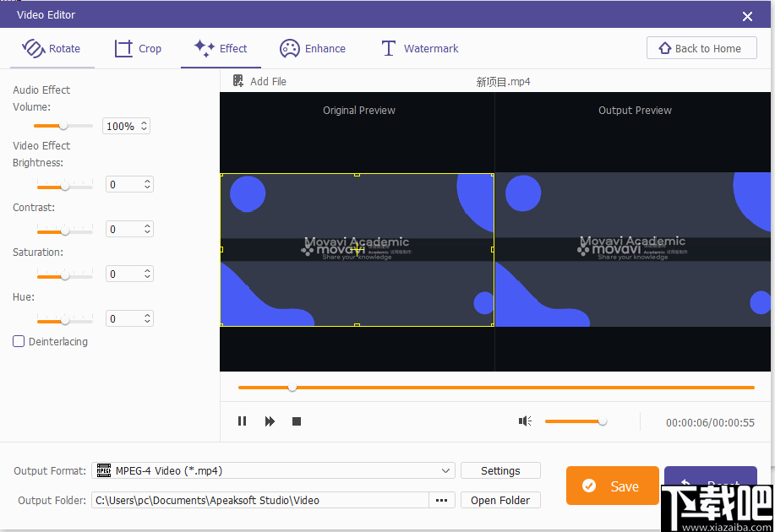
Task: Click the speaker icon near volume control
Action: click(x=524, y=421)
